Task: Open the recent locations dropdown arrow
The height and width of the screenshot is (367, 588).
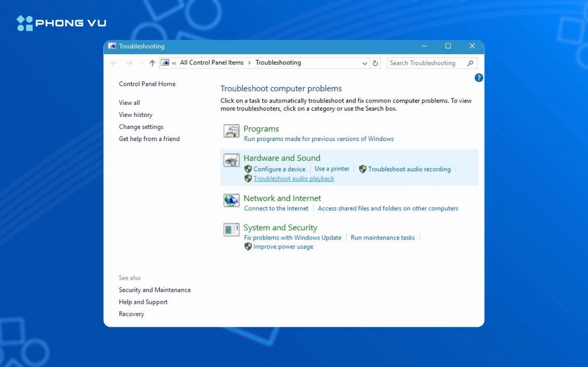Action: [x=142, y=63]
